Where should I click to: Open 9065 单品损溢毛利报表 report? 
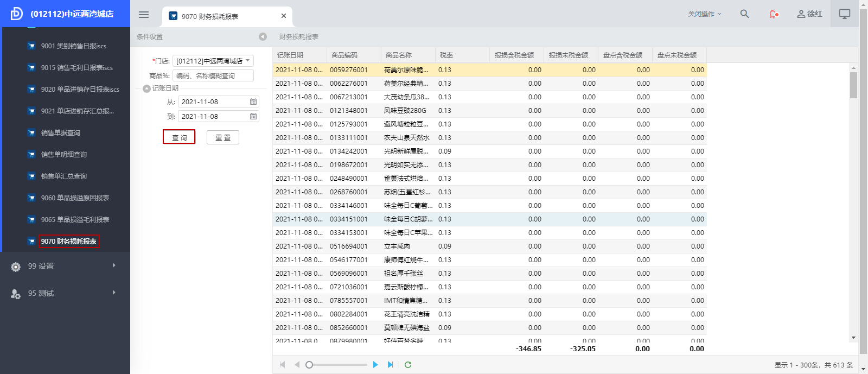click(x=75, y=220)
